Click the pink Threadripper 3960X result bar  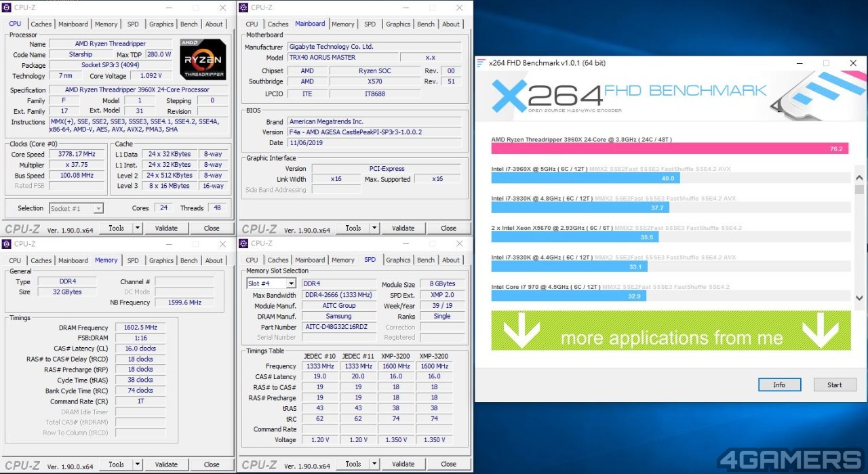[670, 149]
